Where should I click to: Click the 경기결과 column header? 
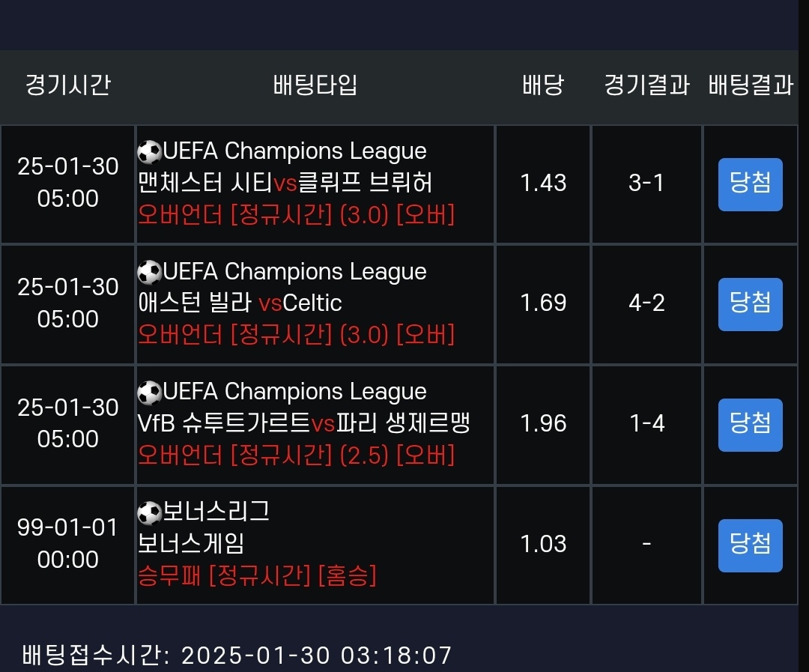pos(646,85)
